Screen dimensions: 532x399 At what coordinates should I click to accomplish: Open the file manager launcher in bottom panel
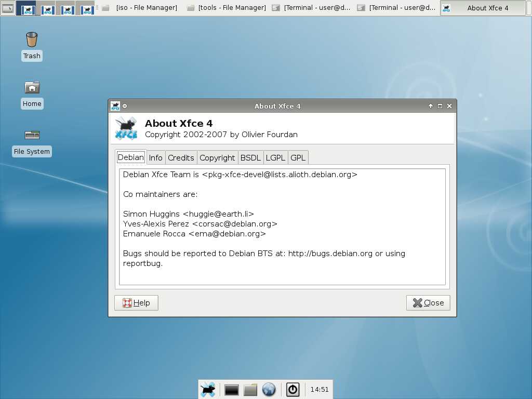pyautogui.click(x=250, y=390)
